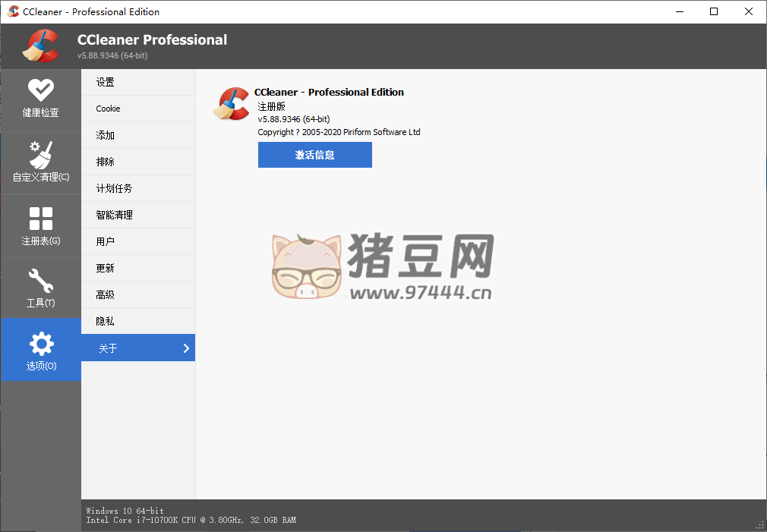Viewport: 767px width, 532px height.
Task: Click the CCleaner logo in the header
Action: [39, 46]
